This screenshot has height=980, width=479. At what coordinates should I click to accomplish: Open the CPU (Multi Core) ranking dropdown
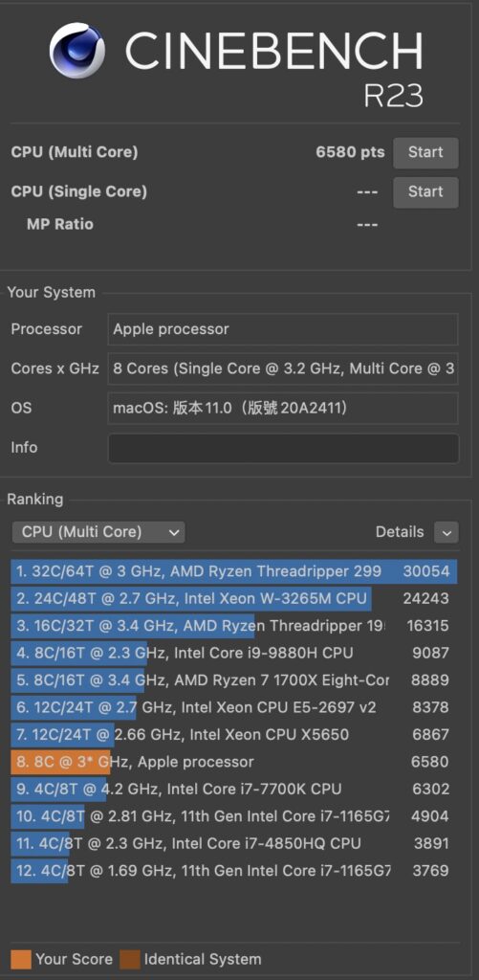click(x=98, y=532)
